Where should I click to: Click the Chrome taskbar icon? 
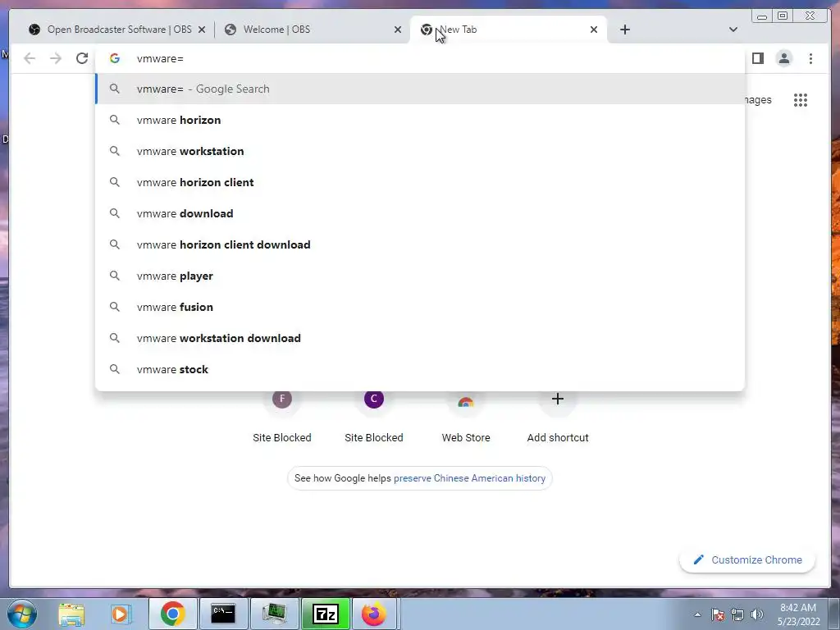point(172,614)
